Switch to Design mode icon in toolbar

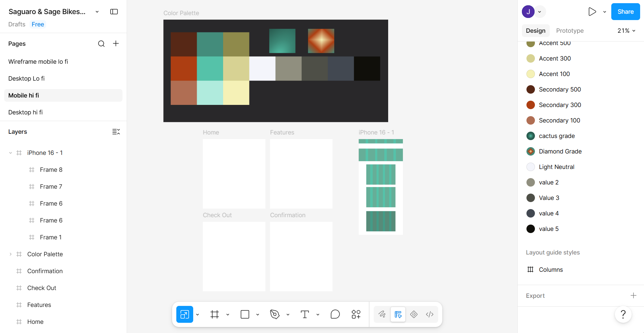[398, 314]
